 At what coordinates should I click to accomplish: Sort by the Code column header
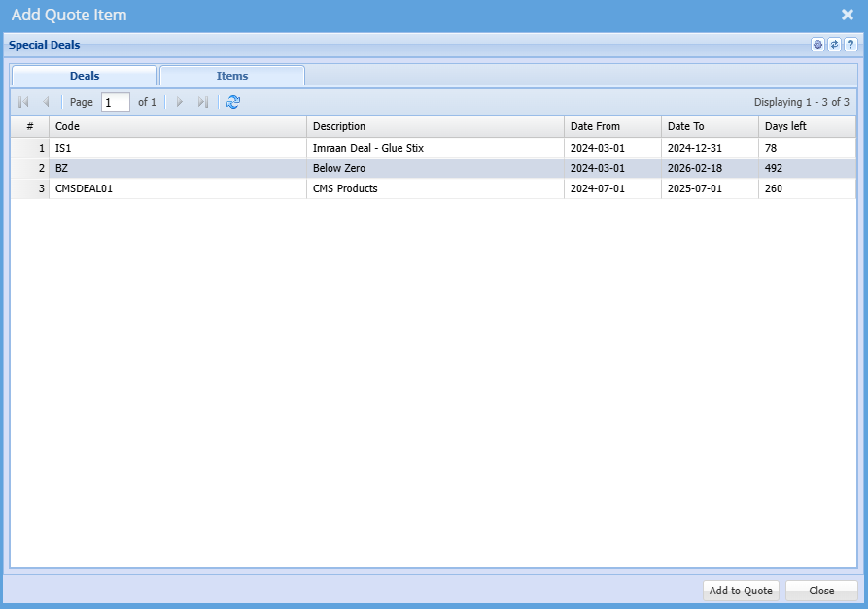pyautogui.click(x=178, y=126)
